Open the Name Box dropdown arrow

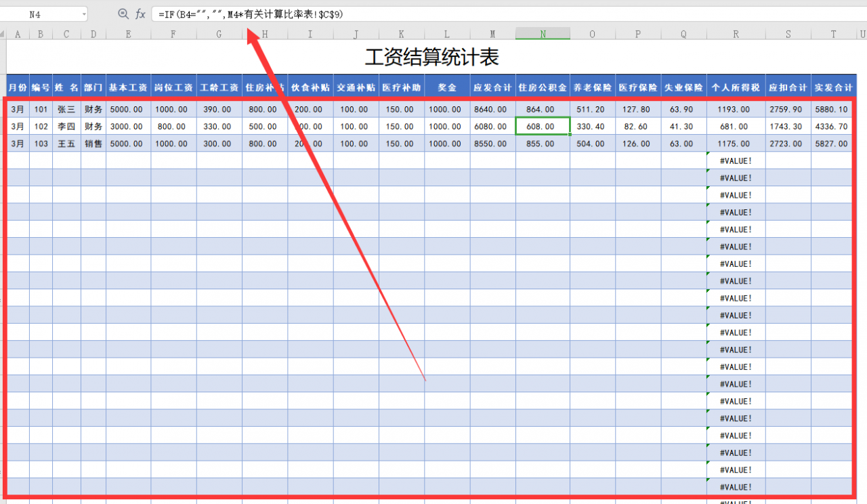tap(85, 14)
